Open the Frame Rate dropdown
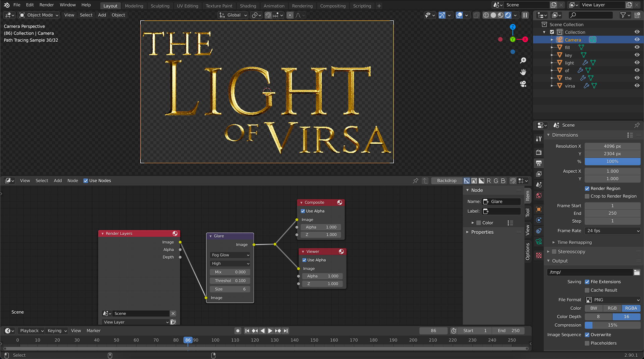Image resolution: width=644 pixels, height=359 pixels. coord(612,231)
